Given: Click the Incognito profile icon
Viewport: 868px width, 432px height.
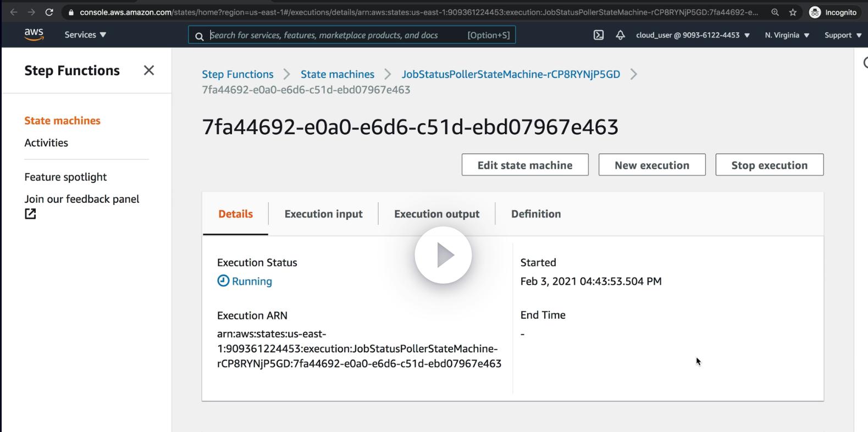Looking at the screenshot, I should coord(815,12).
